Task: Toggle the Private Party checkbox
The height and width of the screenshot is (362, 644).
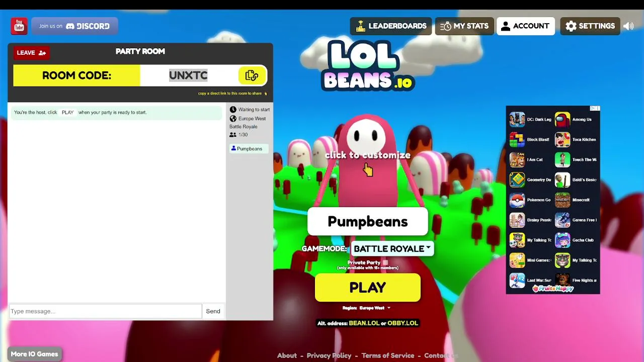Action: 385,262
